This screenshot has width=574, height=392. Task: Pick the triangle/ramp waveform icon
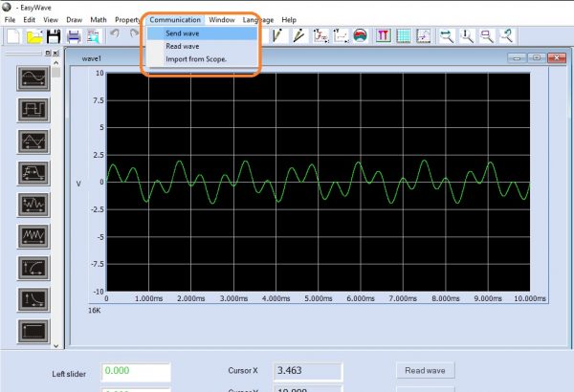click(33, 142)
